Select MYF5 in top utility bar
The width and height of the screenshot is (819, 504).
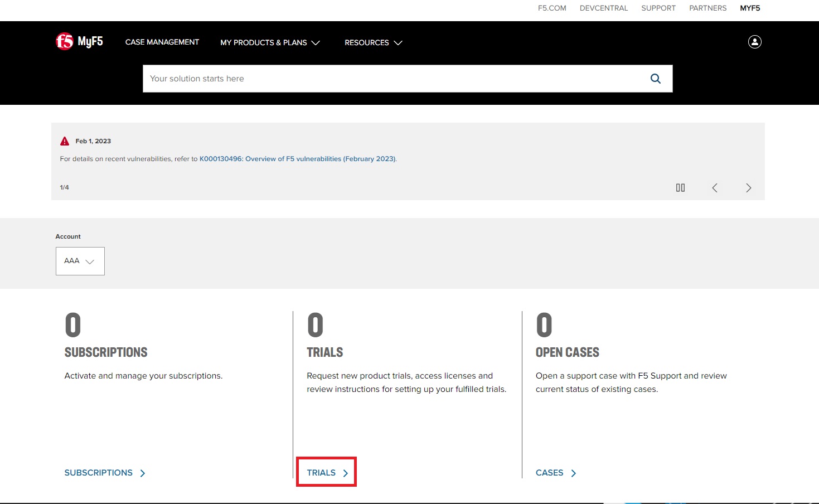click(x=750, y=8)
